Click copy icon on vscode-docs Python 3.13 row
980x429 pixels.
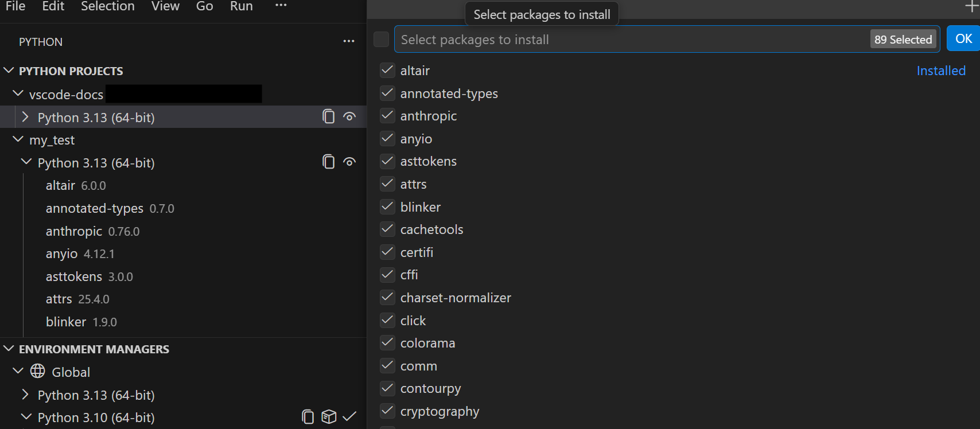click(328, 116)
